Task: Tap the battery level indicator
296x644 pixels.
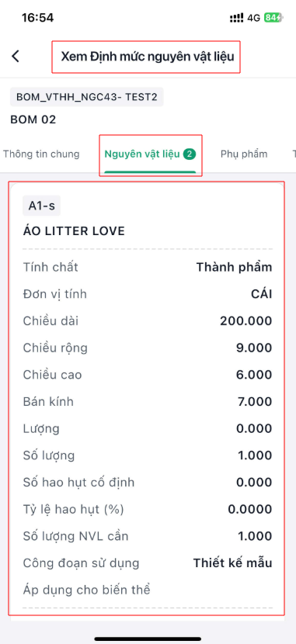Action: 273,18
